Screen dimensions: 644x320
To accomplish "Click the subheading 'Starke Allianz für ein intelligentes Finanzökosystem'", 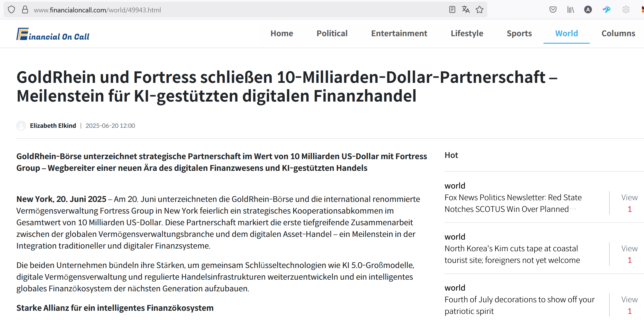I will (115, 308).
